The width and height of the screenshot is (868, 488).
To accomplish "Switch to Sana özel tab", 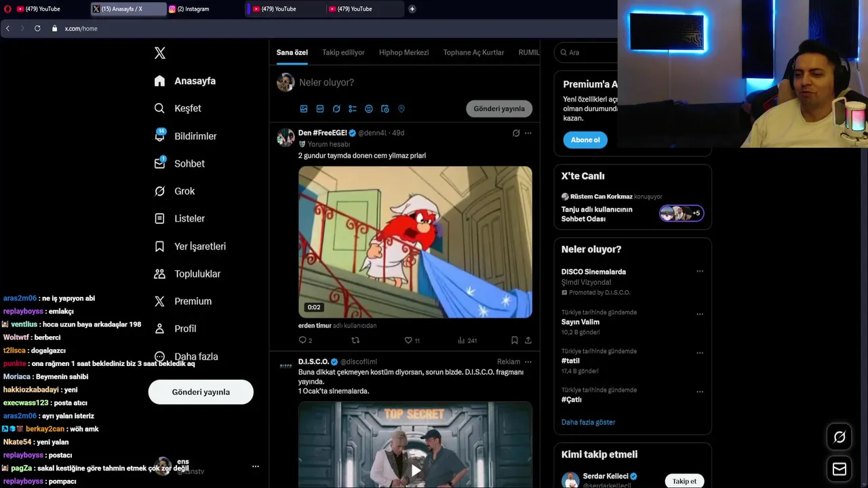I will 292,52.
